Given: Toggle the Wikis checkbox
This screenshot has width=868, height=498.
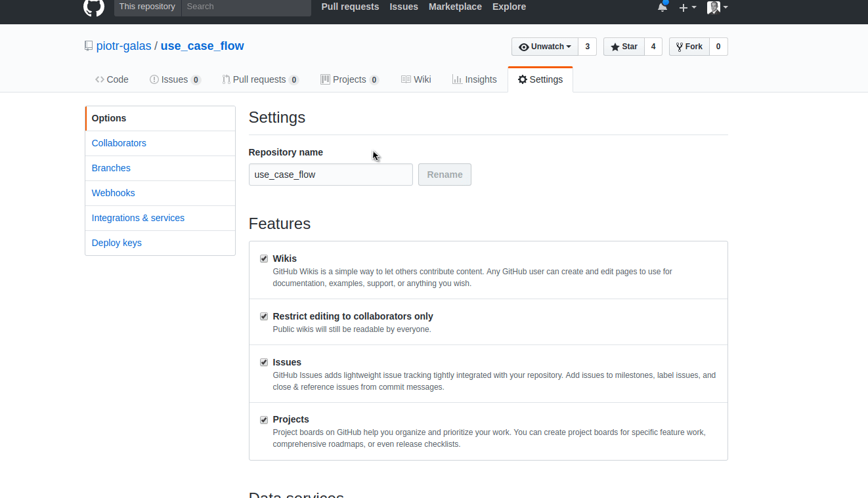Looking at the screenshot, I should [x=264, y=259].
